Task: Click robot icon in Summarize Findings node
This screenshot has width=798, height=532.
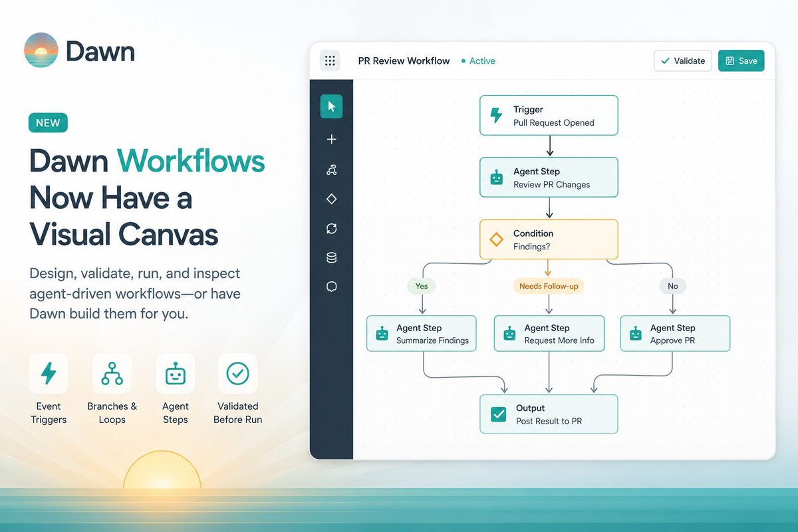Action: point(382,334)
